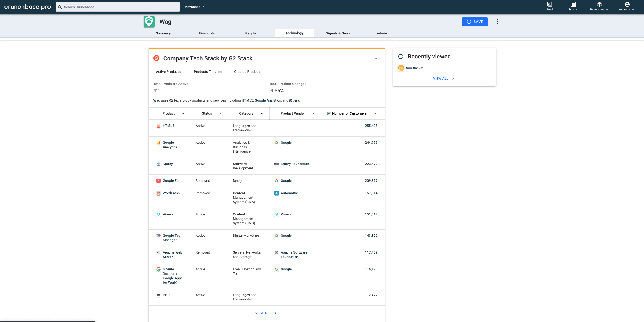Click the Automattic vendor icon

tap(277, 193)
